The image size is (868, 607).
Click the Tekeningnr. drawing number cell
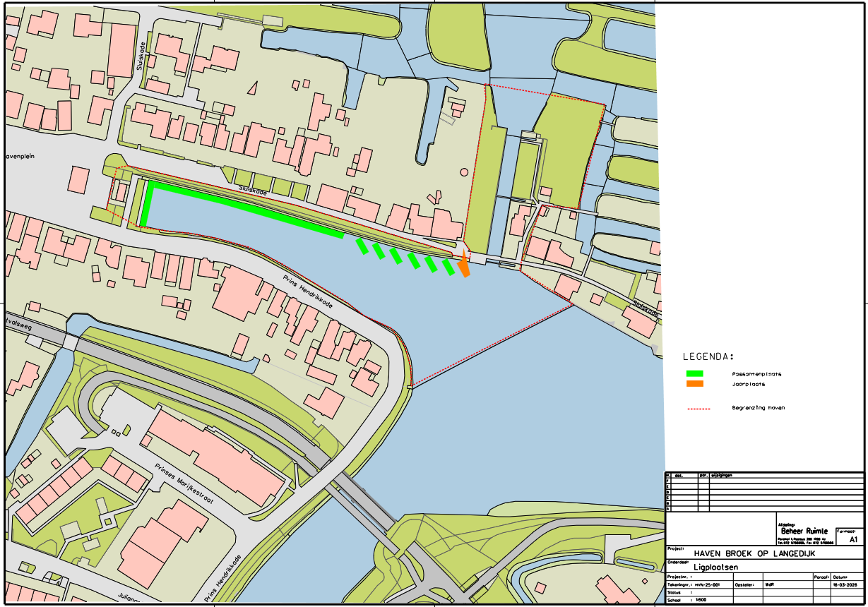point(698,585)
